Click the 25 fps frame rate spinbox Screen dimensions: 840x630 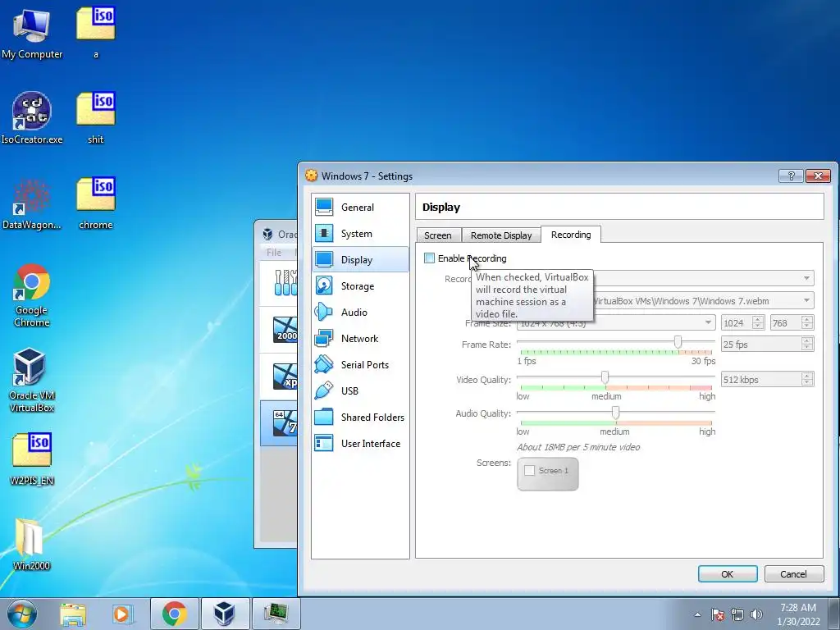(x=767, y=344)
